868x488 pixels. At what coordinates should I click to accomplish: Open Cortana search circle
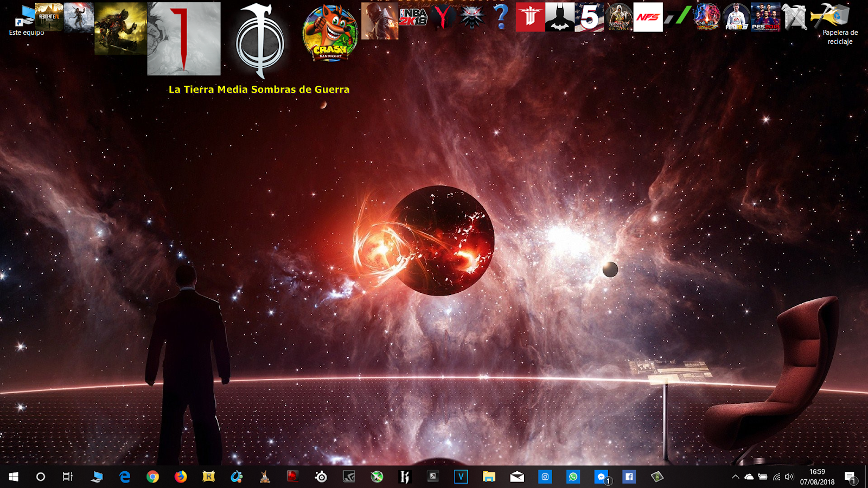point(41,477)
